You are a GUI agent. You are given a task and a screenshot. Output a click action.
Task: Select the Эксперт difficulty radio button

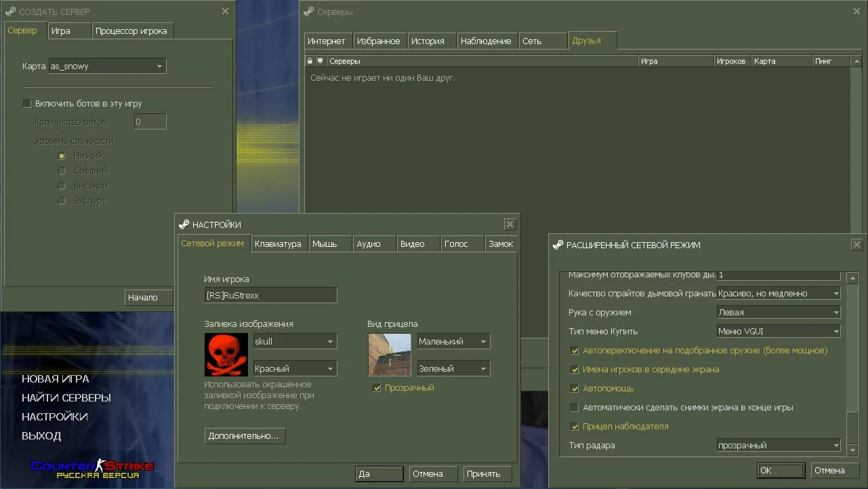[62, 201]
